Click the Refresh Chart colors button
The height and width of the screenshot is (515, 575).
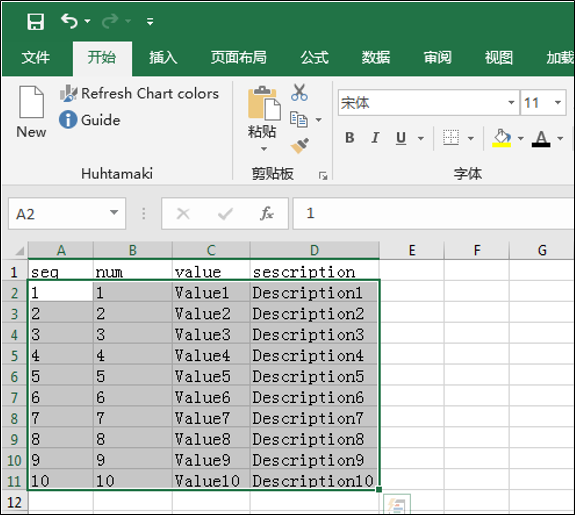tap(139, 94)
